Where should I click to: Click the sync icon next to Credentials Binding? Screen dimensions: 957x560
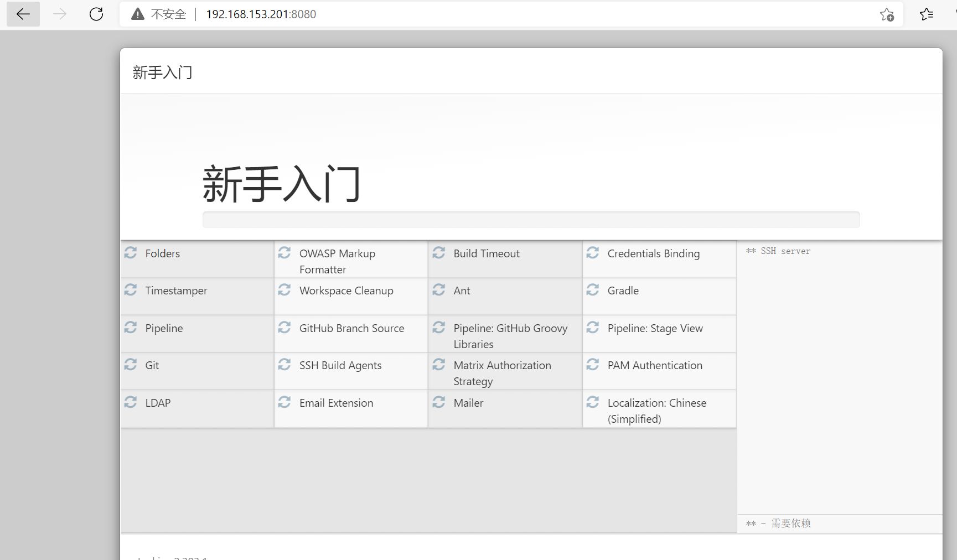click(593, 253)
